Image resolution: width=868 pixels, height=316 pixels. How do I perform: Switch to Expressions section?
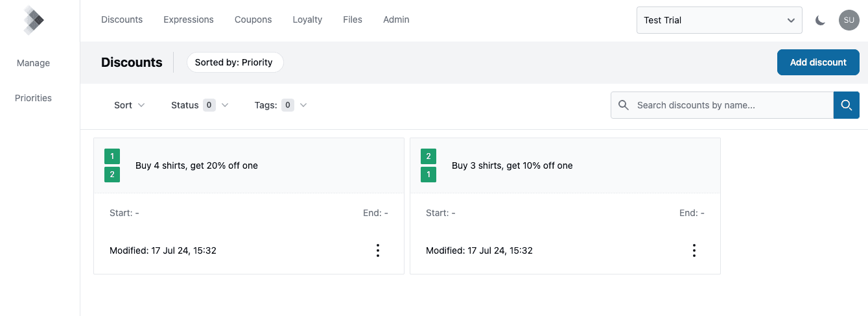[188, 19]
